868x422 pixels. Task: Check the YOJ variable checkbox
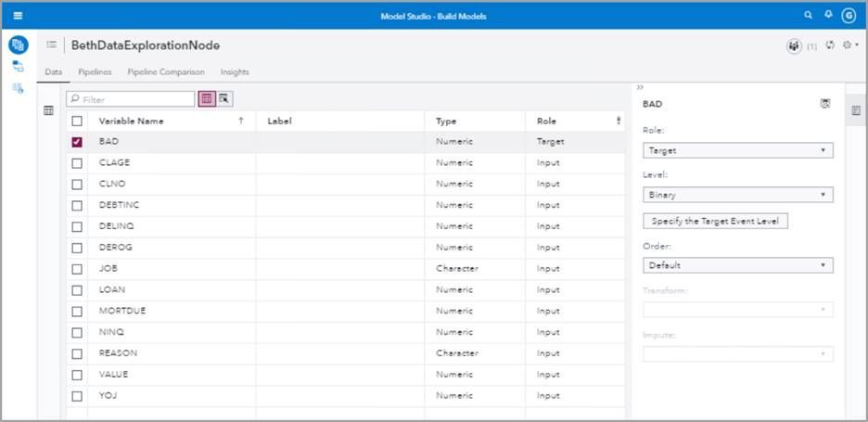tap(77, 396)
